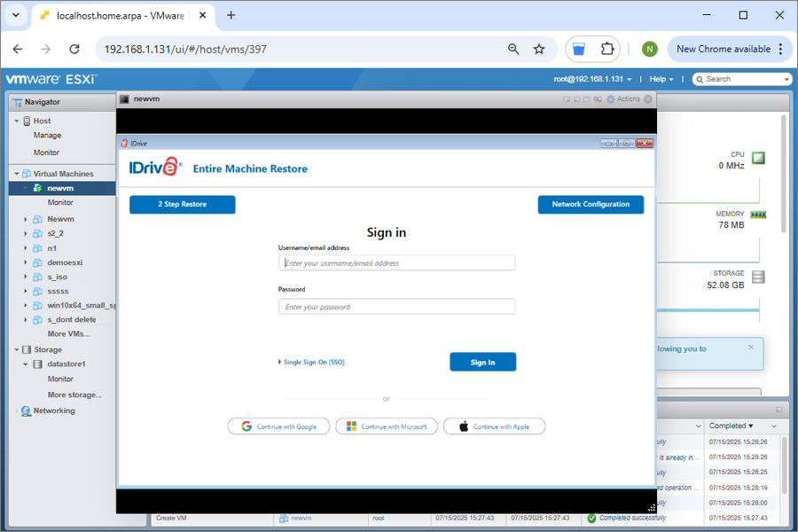Open the root@192.168.1.131 user dropdown

[x=593, y=80]
